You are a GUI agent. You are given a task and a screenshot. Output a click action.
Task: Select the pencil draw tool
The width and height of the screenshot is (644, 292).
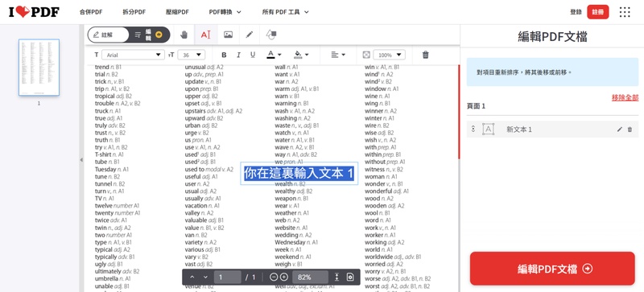[250, 35]
